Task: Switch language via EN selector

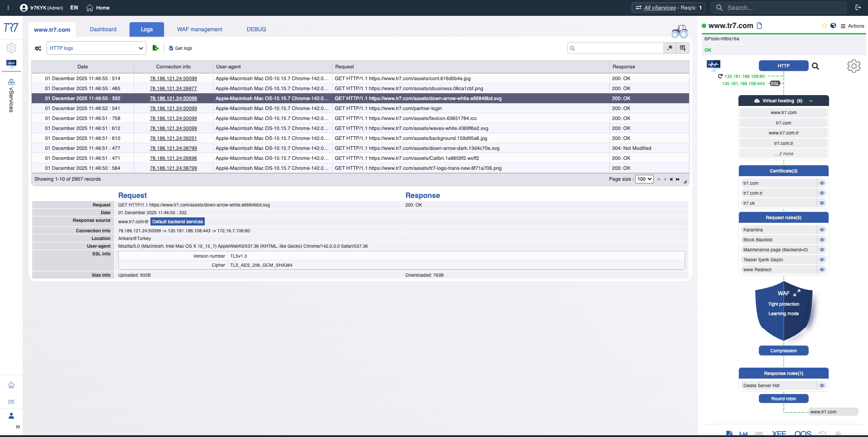Action: [74, 8]
